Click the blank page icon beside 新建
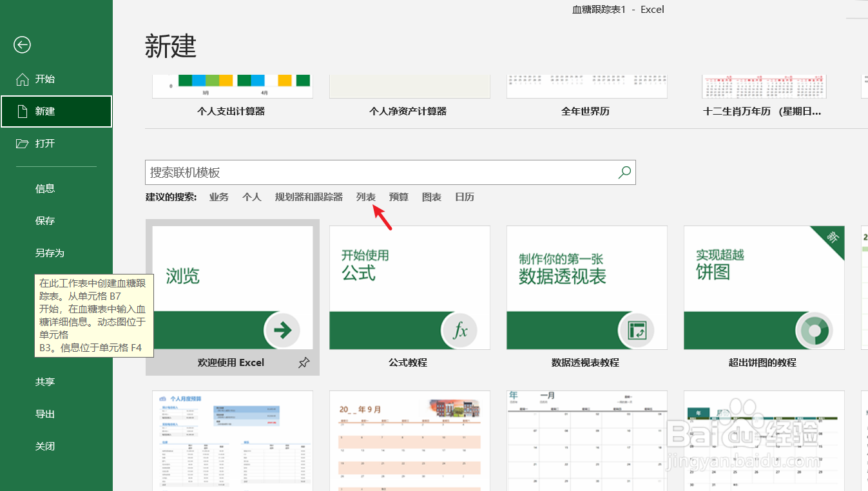The height and width of the screenshot is (491, 868). (x=23, y=111)
